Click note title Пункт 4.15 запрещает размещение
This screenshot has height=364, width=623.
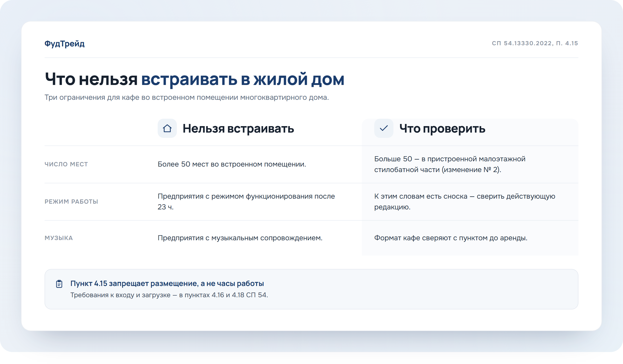click(167, 284)
